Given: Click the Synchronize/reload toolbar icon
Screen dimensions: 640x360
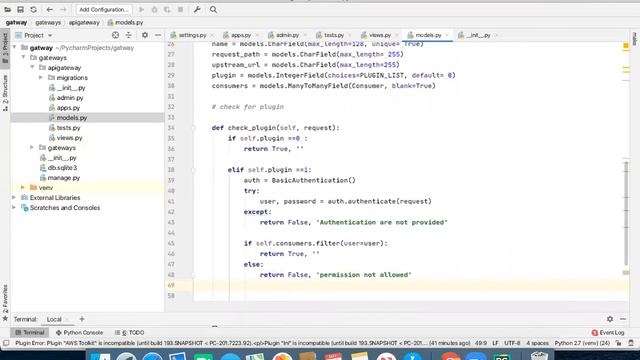Looking at the screenshot, I should 33,9.
